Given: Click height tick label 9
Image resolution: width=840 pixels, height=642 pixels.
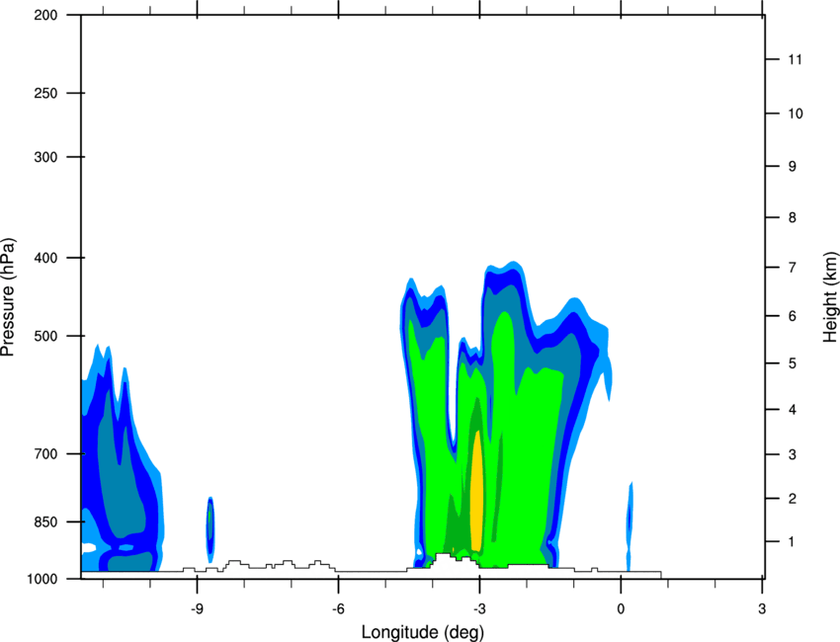Looking at the screenshot, I should coord(792,167).
